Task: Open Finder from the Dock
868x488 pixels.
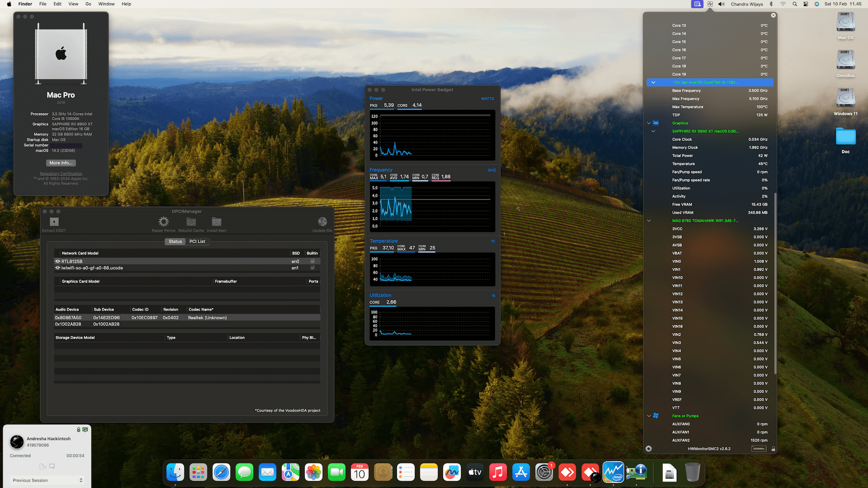Action: coord(175,473)
